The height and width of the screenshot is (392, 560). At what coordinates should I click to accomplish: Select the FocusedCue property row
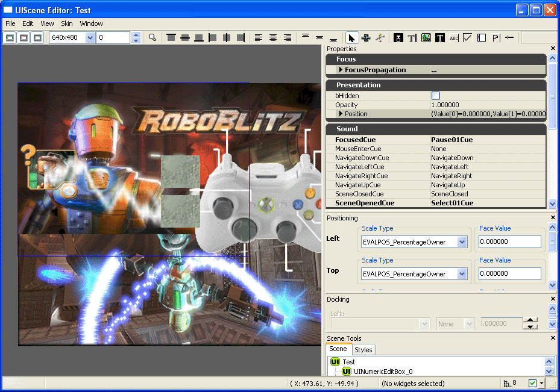pos(436,140)
